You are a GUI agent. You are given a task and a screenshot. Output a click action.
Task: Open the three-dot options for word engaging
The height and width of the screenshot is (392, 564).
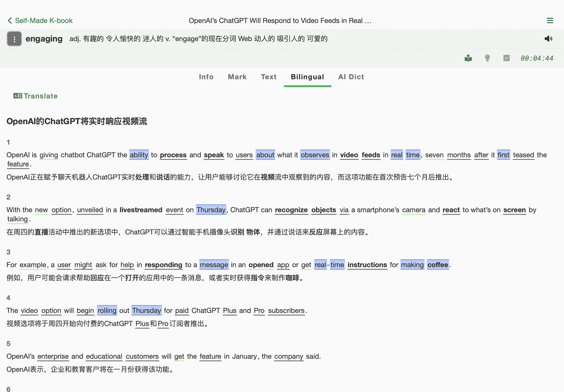14,39
